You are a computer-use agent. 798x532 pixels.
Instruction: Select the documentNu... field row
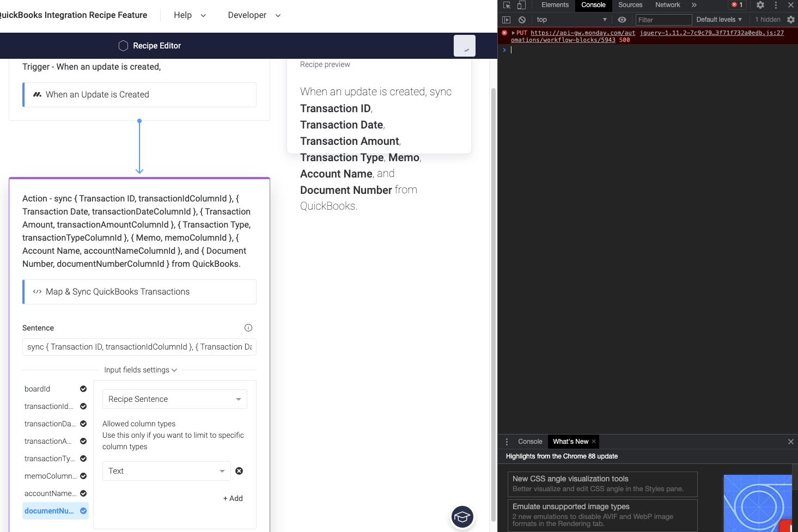pyautogui.click(x=56, y=511)
